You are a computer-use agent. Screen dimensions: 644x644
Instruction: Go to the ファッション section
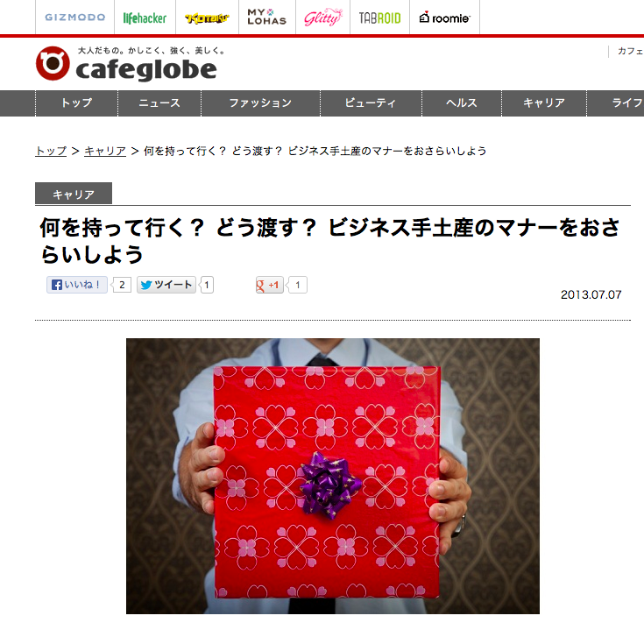click(260, 103)
